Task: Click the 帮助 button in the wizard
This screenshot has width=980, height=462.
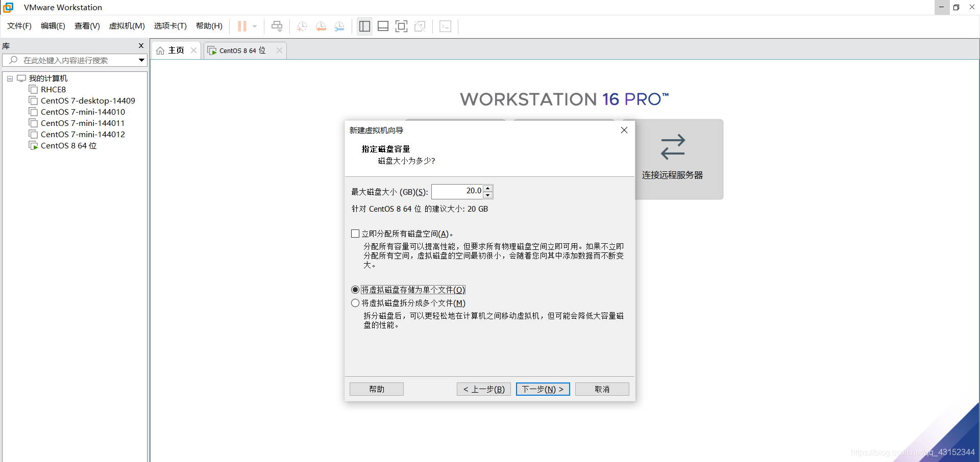Action: tap(376, 389)
